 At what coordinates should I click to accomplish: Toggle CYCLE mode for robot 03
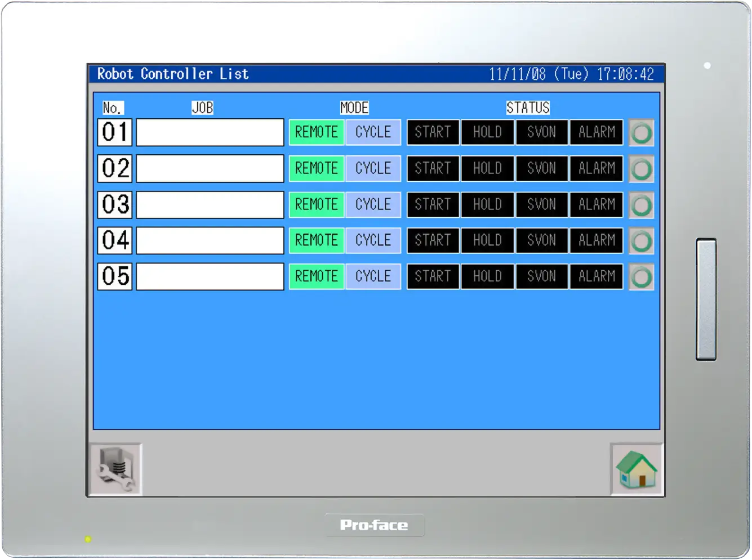tap(373, 204)
